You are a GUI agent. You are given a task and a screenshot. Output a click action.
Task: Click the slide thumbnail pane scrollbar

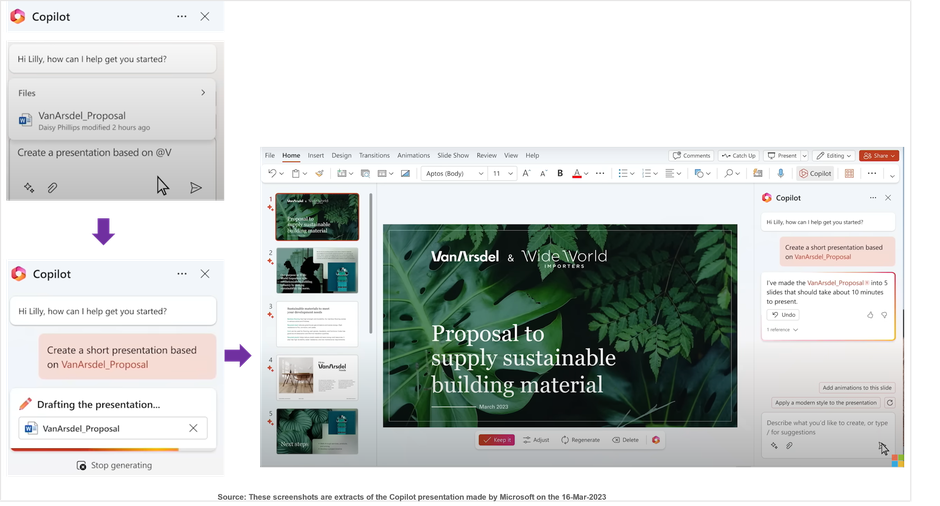pos(371,264)
